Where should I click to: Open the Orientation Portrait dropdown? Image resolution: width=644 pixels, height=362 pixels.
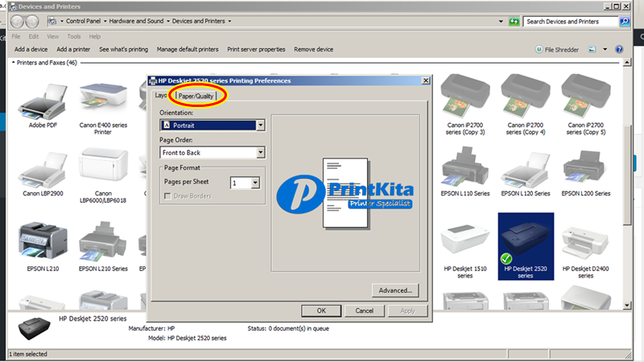[260, 125]
